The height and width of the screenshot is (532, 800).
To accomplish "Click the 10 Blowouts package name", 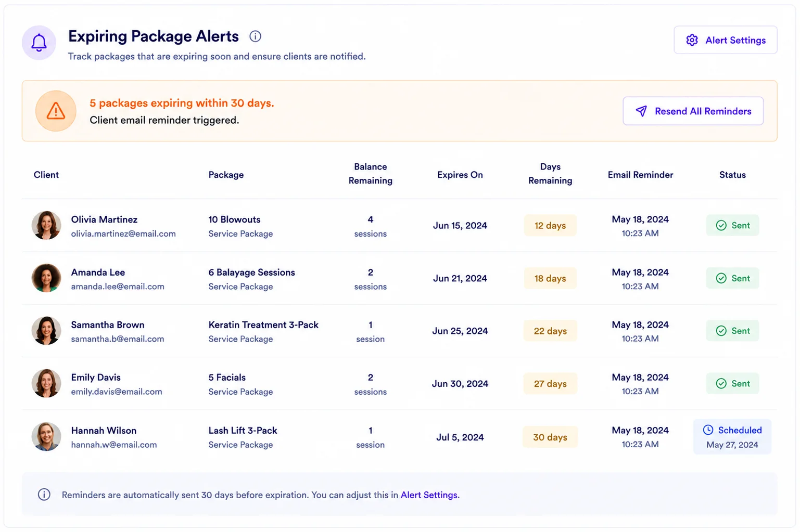I will (234, 219).
